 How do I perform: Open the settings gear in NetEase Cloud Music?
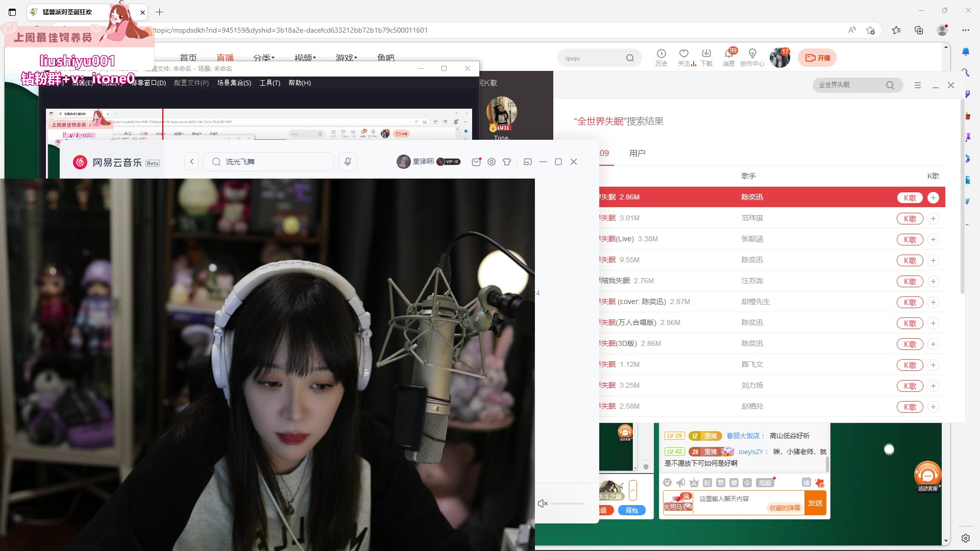[x=491, y=161]
